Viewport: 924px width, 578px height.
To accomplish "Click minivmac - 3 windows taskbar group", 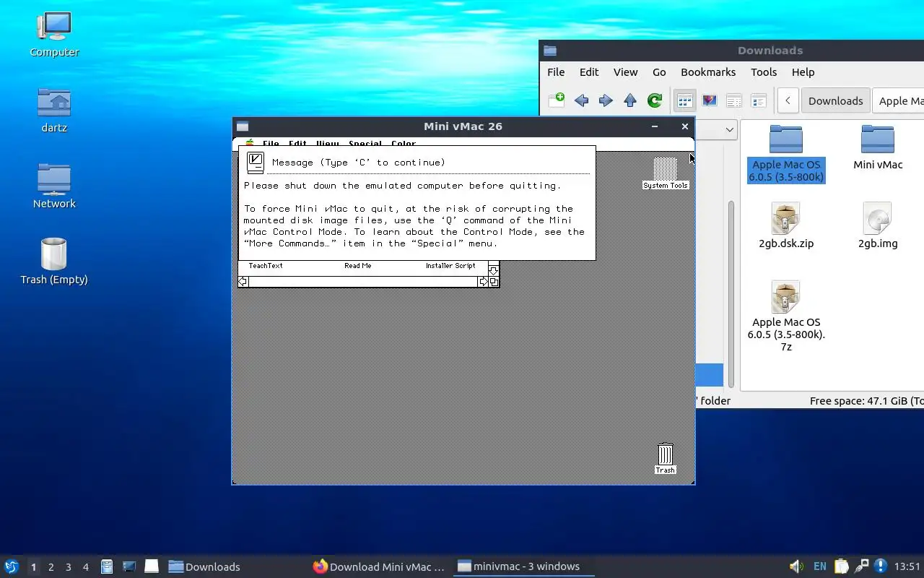I will pyautogui.click(x=524, y=567).
